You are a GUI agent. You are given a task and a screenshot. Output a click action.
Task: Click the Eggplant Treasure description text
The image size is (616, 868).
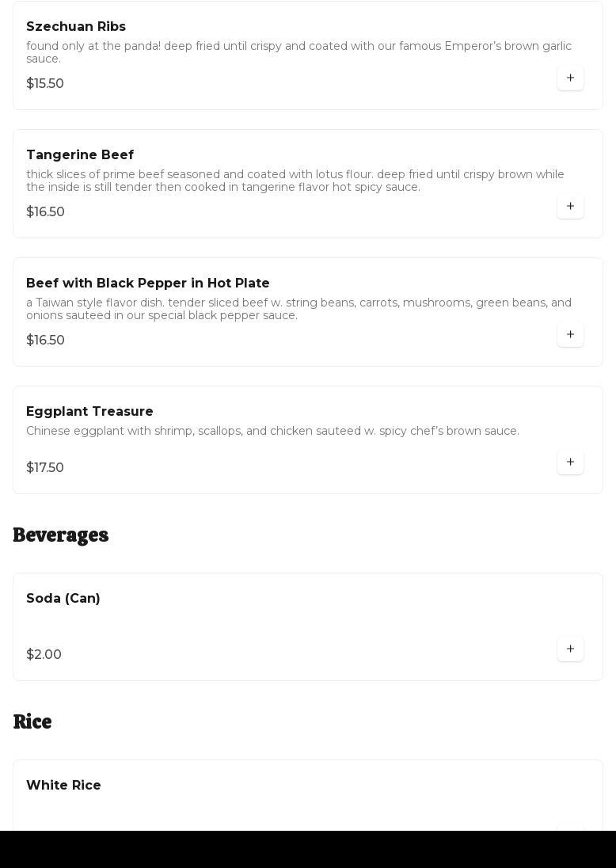tap(272, 431)
